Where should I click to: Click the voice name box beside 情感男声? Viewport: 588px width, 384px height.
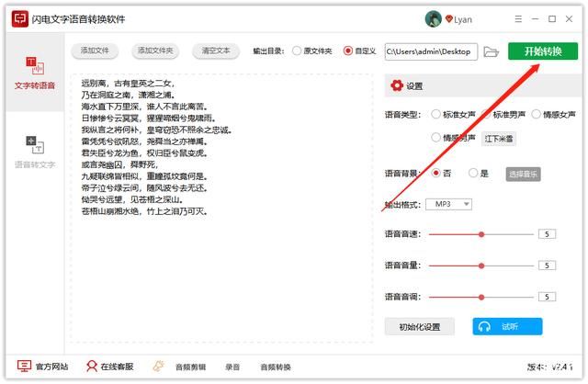pos(498,139)
